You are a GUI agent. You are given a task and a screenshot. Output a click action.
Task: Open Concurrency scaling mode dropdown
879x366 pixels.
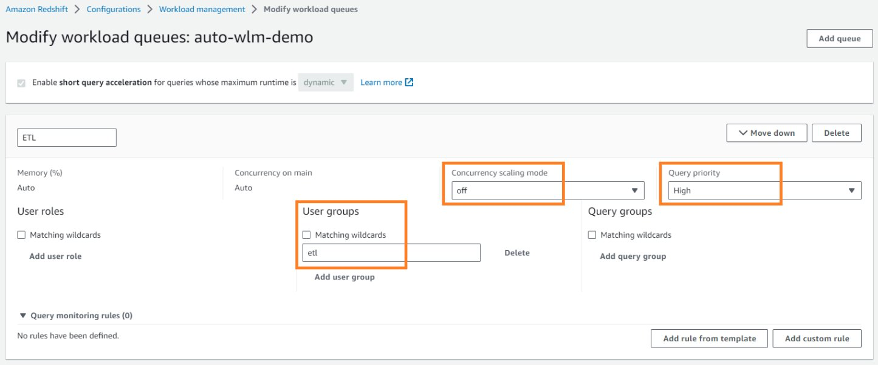tap(548, 191)
